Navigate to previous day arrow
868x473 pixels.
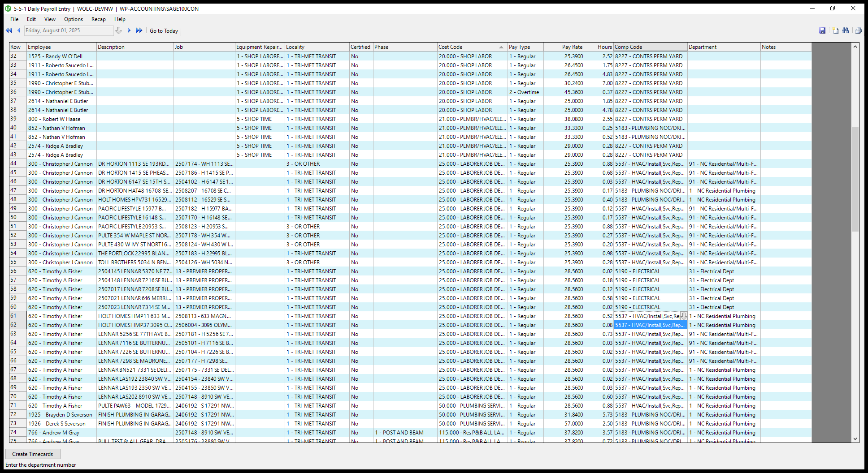click(x=19, y=30)
